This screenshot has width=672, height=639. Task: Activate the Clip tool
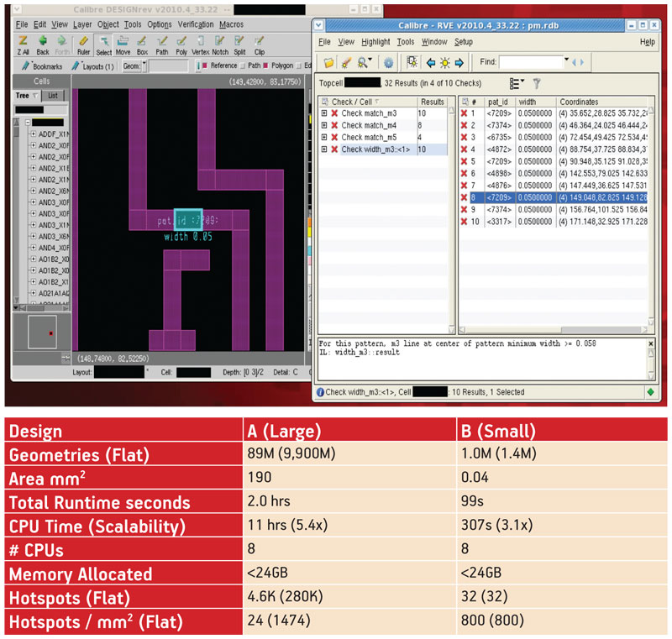260,45
